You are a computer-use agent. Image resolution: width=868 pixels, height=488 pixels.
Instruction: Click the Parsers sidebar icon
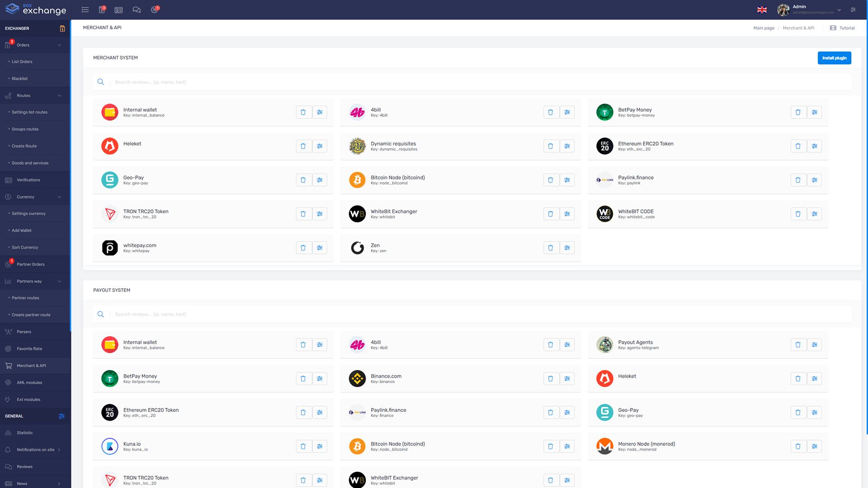click(x=9, y=331)
